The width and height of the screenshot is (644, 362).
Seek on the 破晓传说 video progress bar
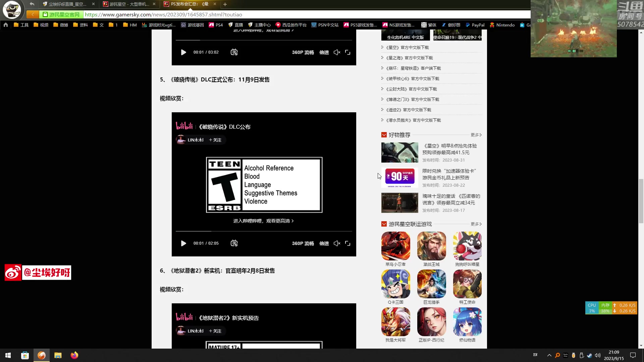coord(264,231)
